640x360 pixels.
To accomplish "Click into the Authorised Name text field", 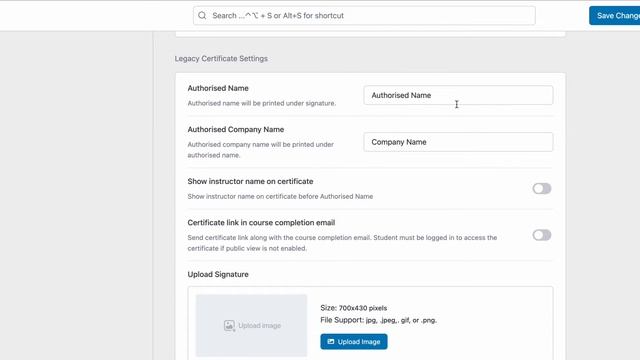I will point(458,95).
